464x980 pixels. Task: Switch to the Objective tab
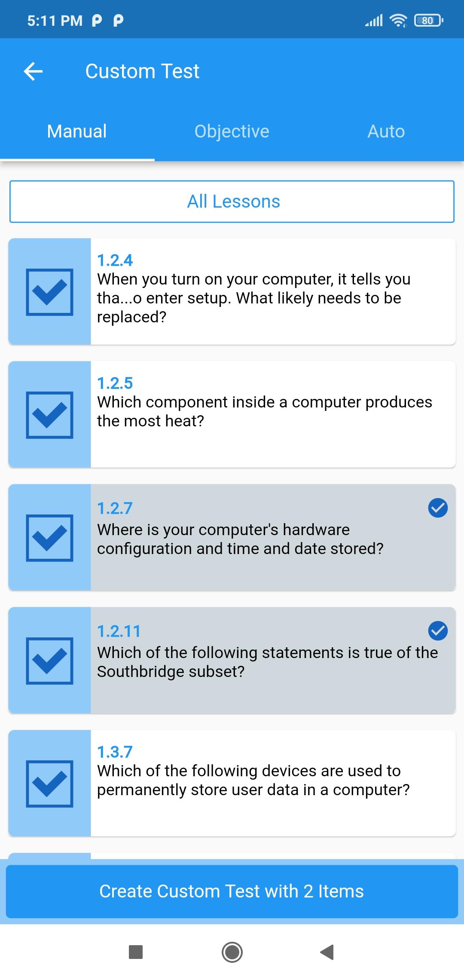point(232,132)
